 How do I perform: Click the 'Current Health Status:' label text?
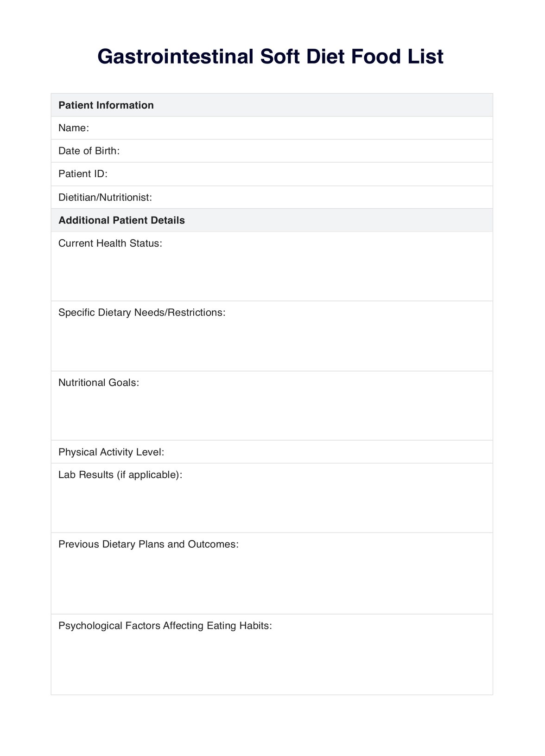pyautogui.click(x=110, y=243)
